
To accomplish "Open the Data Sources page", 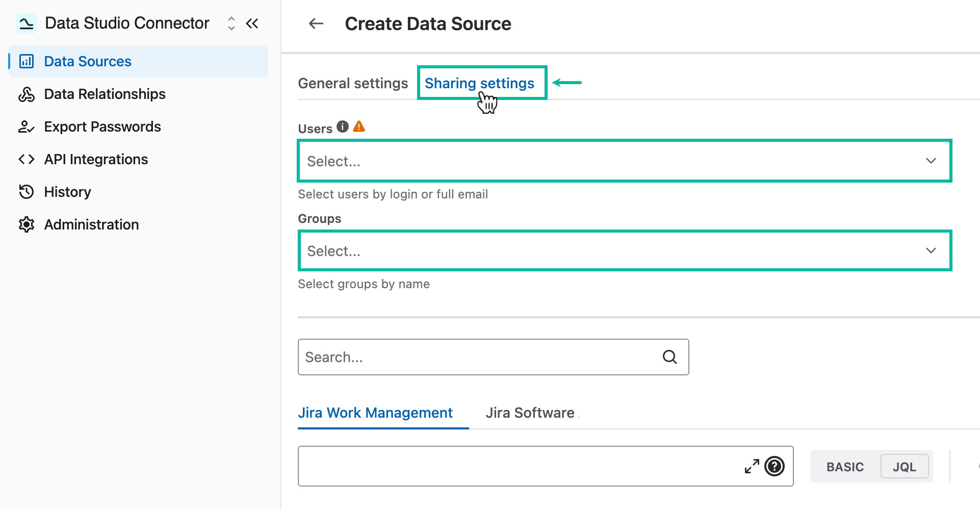I will [x=138, y=61].
